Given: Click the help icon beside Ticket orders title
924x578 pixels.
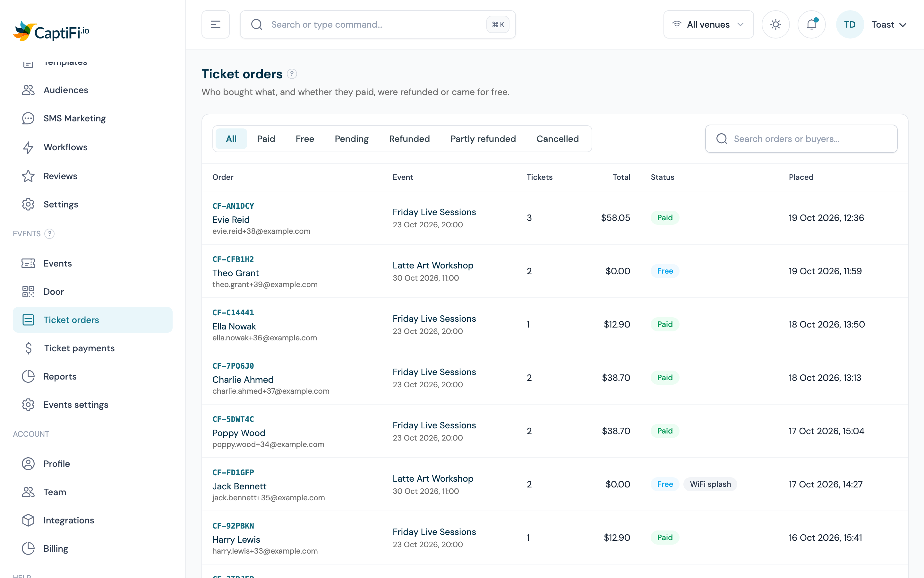Looking at the screenshot, I should [292, 74].
